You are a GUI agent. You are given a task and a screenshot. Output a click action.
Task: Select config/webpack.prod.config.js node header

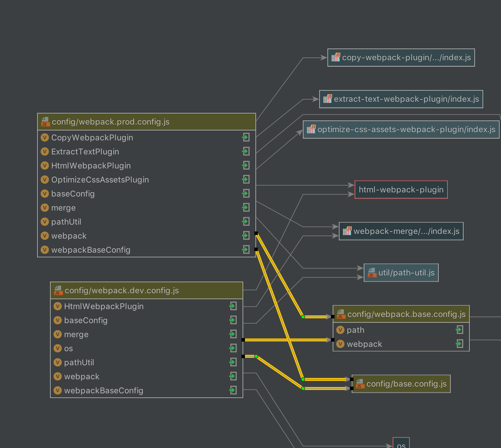pos(147,122)
